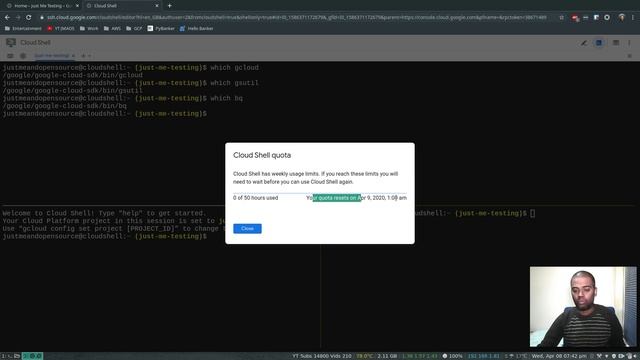Image resolution: width=640 pixels, height=360 pixels.
Task: Expand the new session project dropdown arrow
Action: pyautogui.click(x=89, y=56)
